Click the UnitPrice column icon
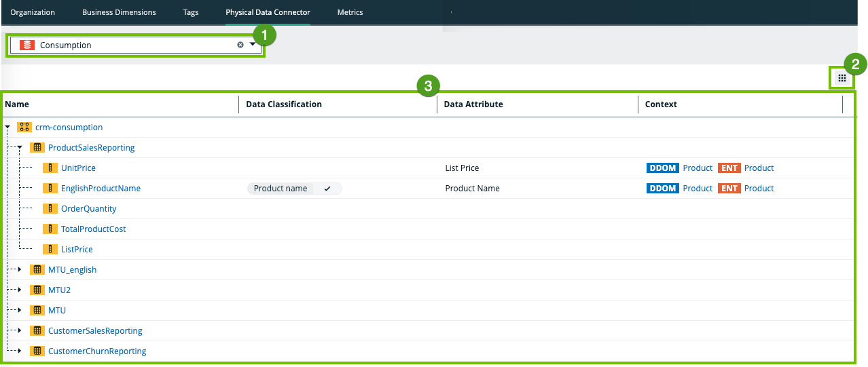This screenshot has height=367, width=868. 50,168
